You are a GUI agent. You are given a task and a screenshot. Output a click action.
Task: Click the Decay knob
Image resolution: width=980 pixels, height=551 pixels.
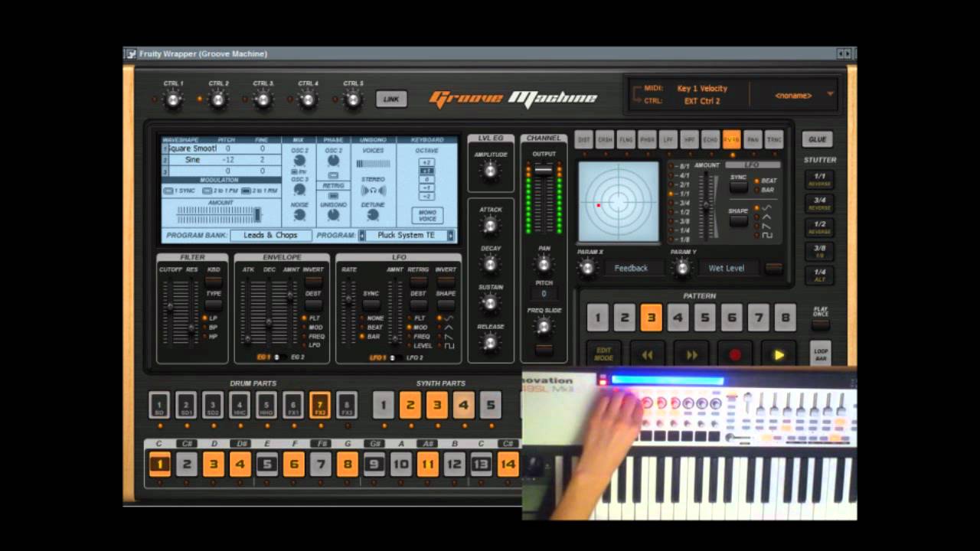point(490,264)
